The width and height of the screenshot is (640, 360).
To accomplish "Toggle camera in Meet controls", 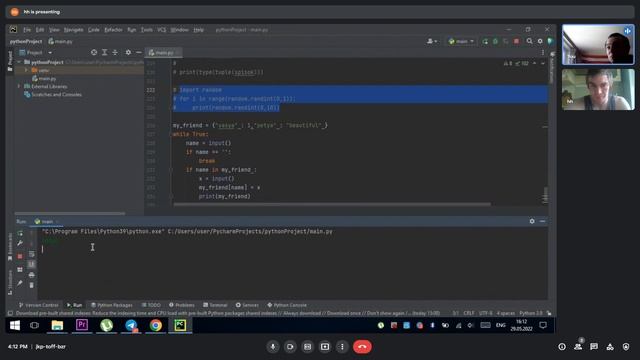I will [x=290, y=347].
